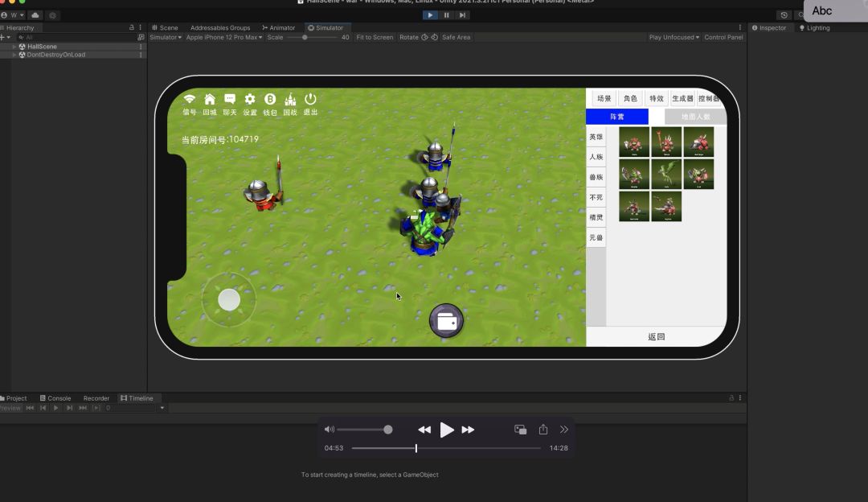Click the Unity Step forward button
The height and width of the screenshot is (502, 868).
462,14
